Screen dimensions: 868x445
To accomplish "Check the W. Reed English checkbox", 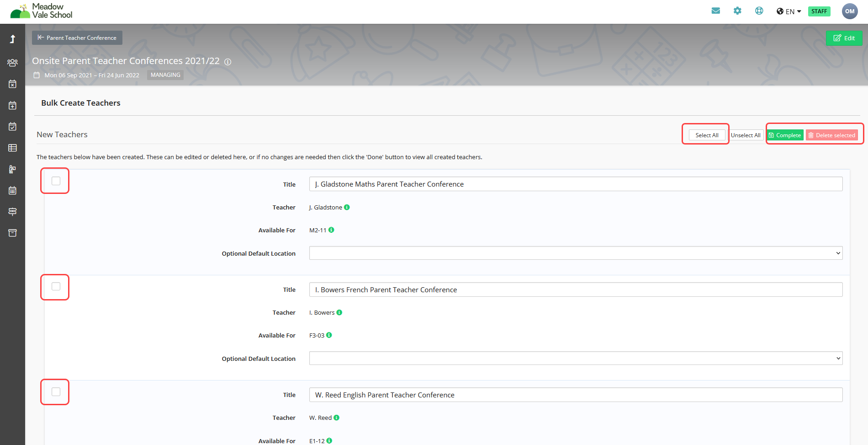I will pyautogui.click(x=56, y=392).
